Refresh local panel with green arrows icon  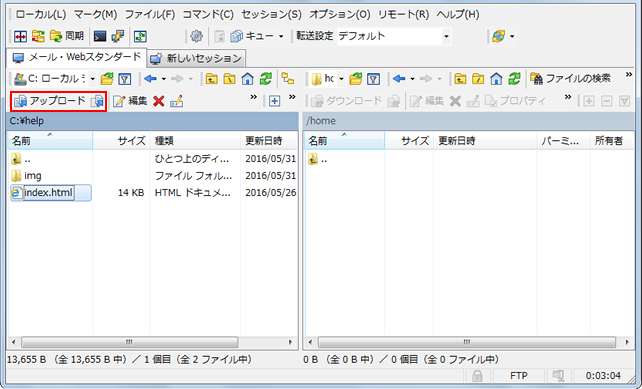(x=266, y=79)
